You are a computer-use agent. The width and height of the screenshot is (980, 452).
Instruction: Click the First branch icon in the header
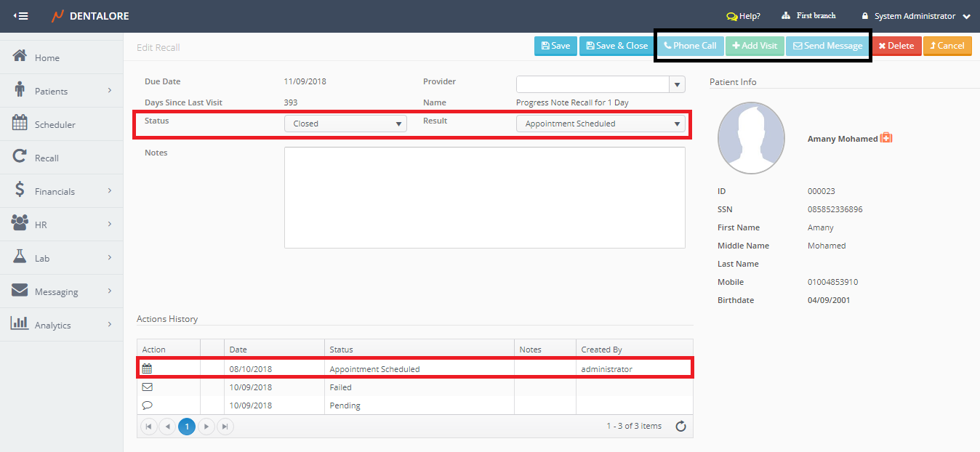pyautogui.click(x=786, y=16)
